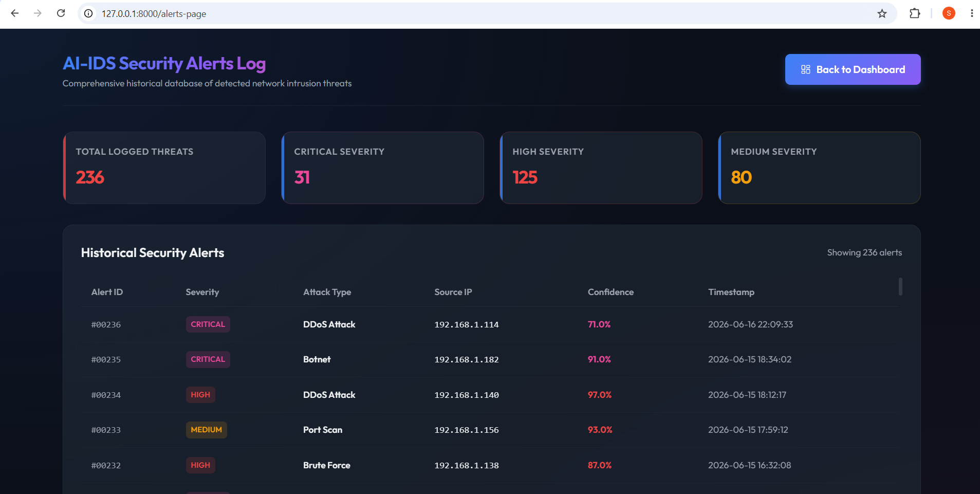Click the 87.0% confidence value
Viewport: 980px width, 494px height.
coord(600,465)
